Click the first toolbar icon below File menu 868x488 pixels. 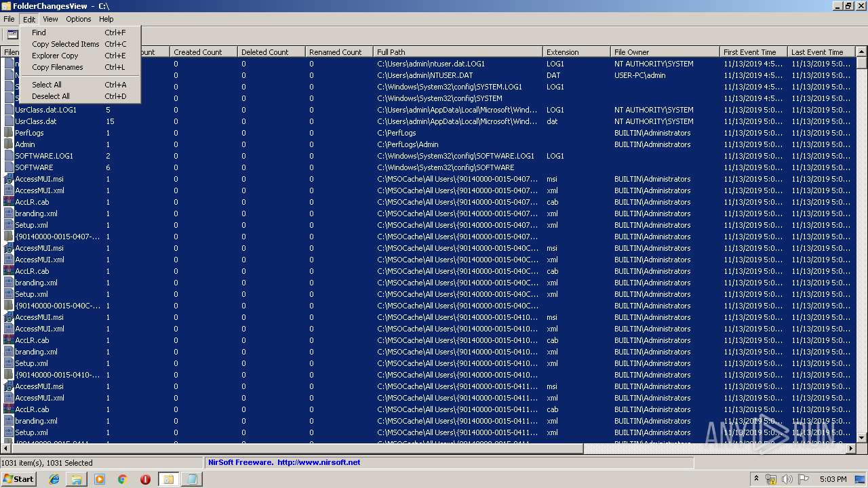tap(12, 35)
